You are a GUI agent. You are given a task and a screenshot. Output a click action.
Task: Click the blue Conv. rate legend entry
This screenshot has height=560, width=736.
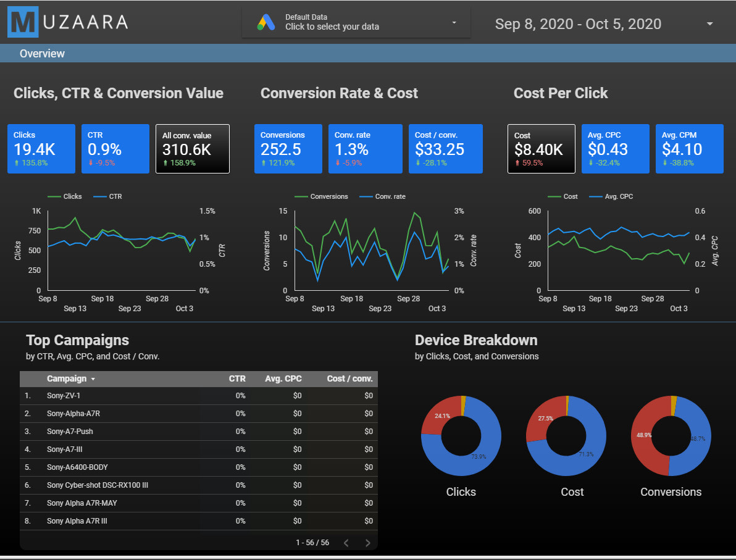[x=382, y=196]
